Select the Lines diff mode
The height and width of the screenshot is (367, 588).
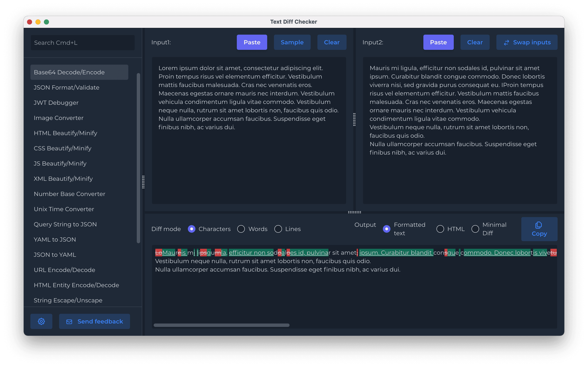278,229
